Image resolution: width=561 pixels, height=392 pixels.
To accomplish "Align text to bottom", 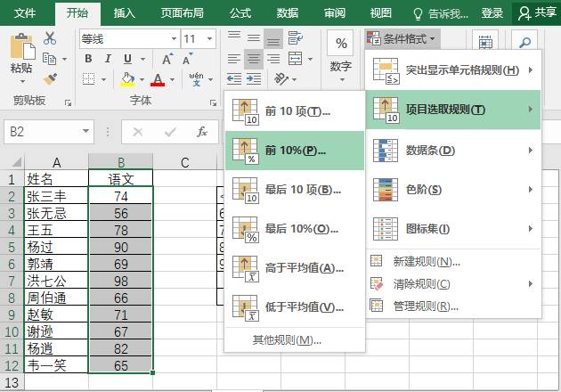I will tap(273, 38).
